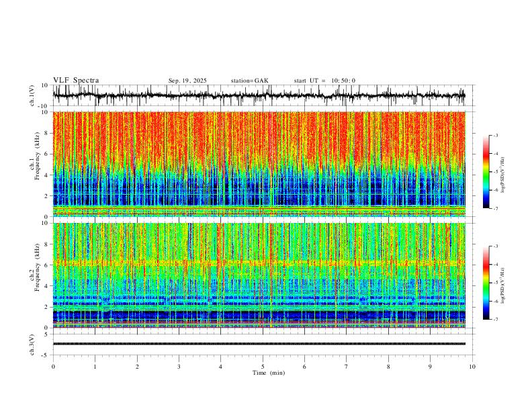Viewport: 532px width, 411px height.
Task: Click the yellow 6 kHz band in ch.2 spectrogram
Action: pos(259,263)
